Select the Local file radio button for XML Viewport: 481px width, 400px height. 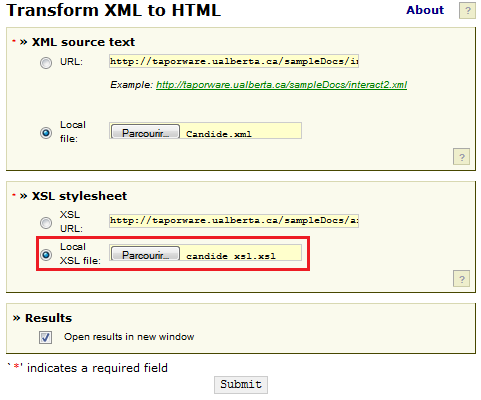click(x=46, y=133)
